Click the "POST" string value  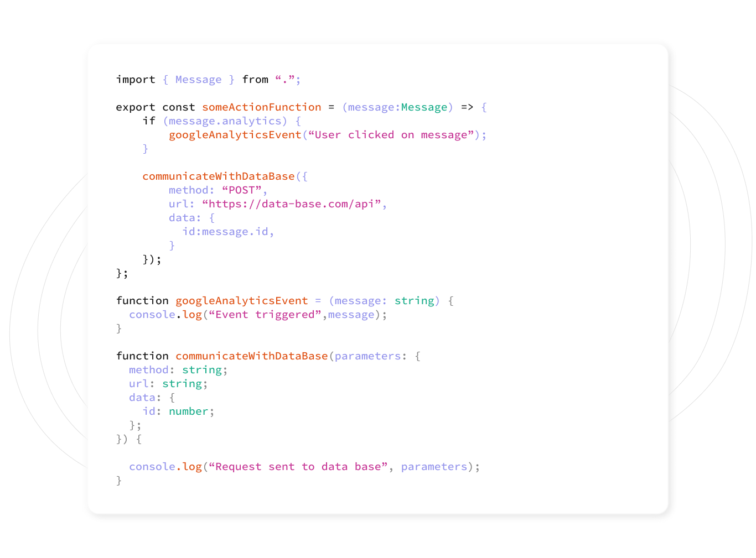242,190
